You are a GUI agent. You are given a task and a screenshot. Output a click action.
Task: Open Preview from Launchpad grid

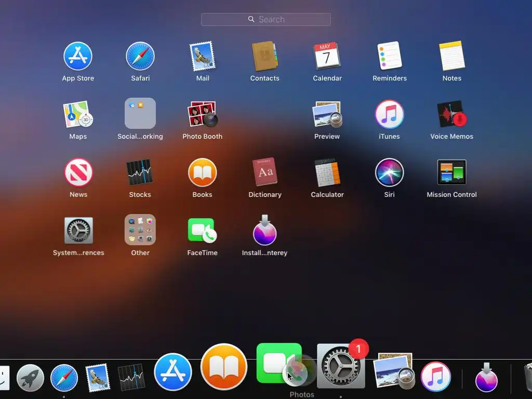(x=327, y=114)
